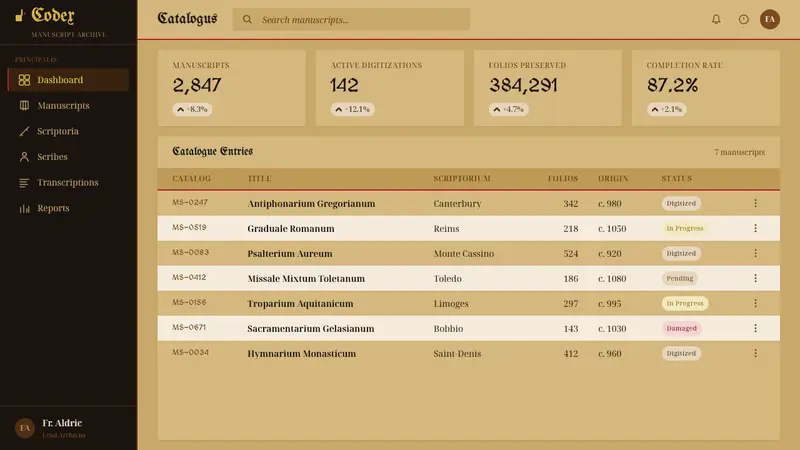Screen dimensions: 800x450
Task: Click the Reports bar chart icon
Action: pyautogui.click(x=24, y=208)
